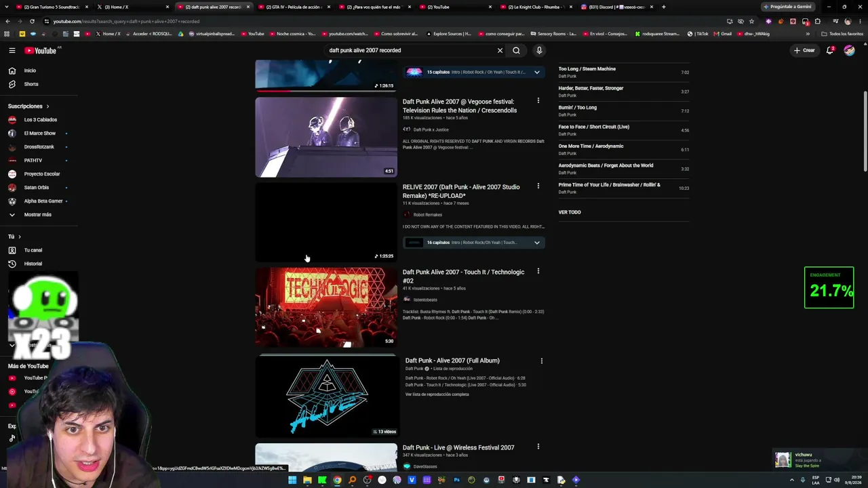Viewport: 868px width, 488px height.
Task: Open options for the RELIVE 2007 video
Action: coord(538,186)
